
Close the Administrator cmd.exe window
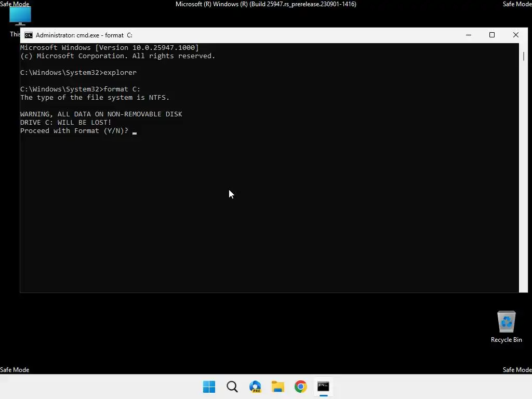(x=516, y=35)
